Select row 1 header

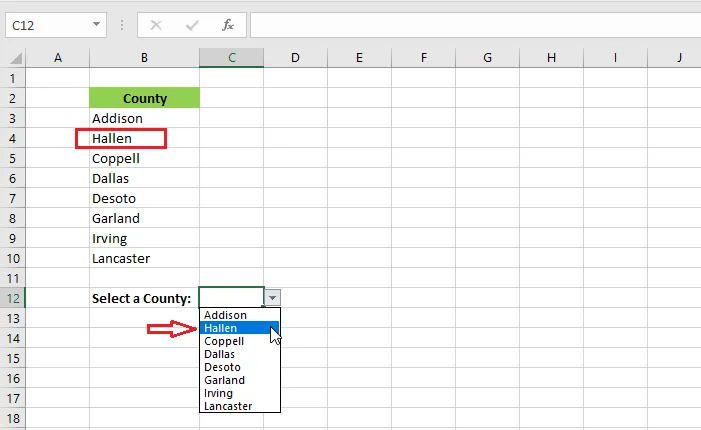pos(13,78)
